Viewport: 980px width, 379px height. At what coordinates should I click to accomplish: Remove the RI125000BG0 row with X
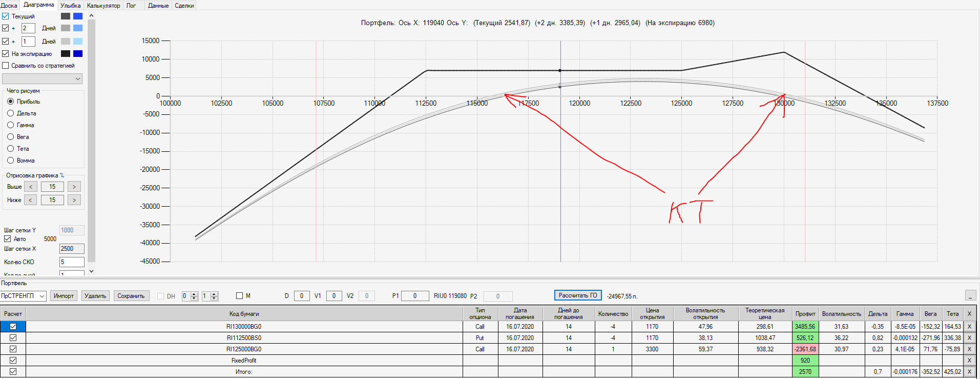969,349
